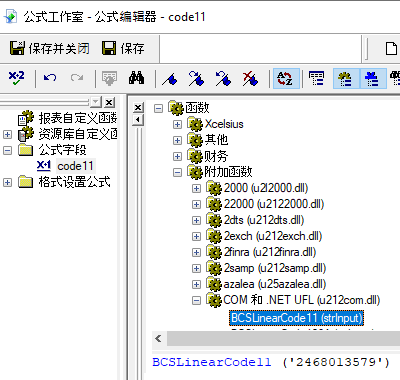
Task: Click 2dts gear folder icon
Action: [x=214, y=220]
